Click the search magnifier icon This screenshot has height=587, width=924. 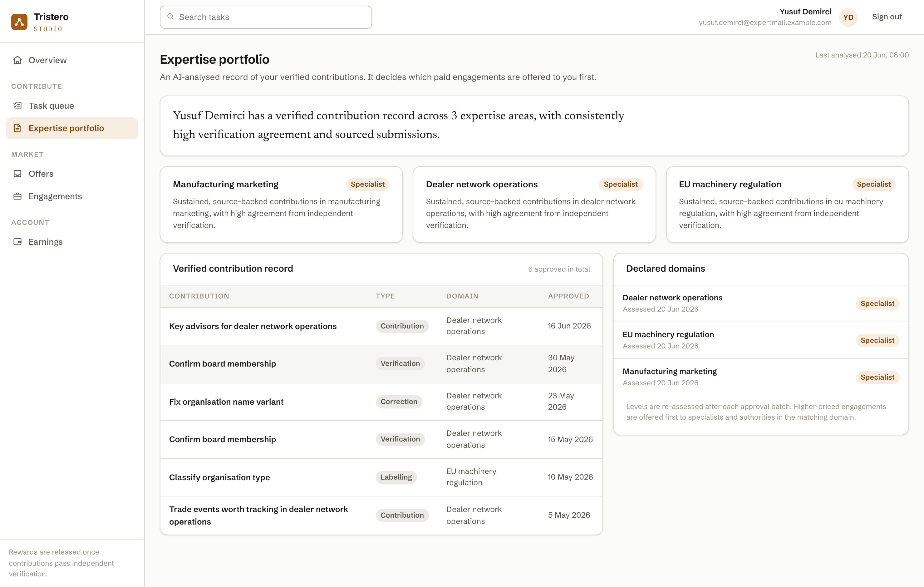170,17
